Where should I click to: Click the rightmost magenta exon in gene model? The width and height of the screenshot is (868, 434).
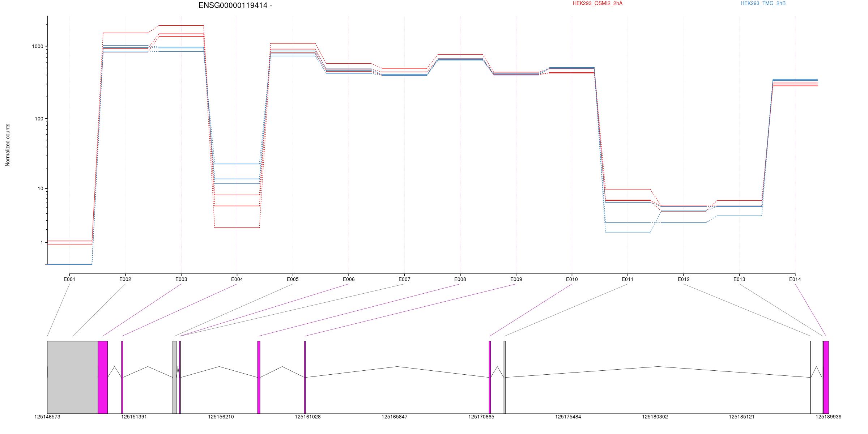pos(826,377)
